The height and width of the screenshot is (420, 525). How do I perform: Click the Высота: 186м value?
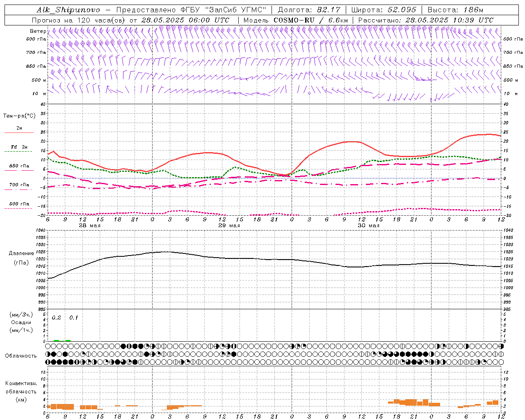tap(456, 10)
